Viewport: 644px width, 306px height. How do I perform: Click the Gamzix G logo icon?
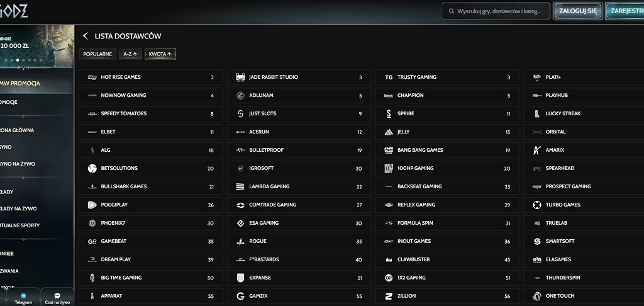coord(240,296)
